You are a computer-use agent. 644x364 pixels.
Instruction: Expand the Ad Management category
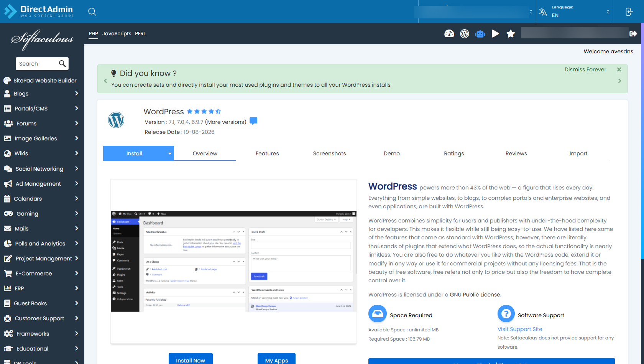(77, 184)
